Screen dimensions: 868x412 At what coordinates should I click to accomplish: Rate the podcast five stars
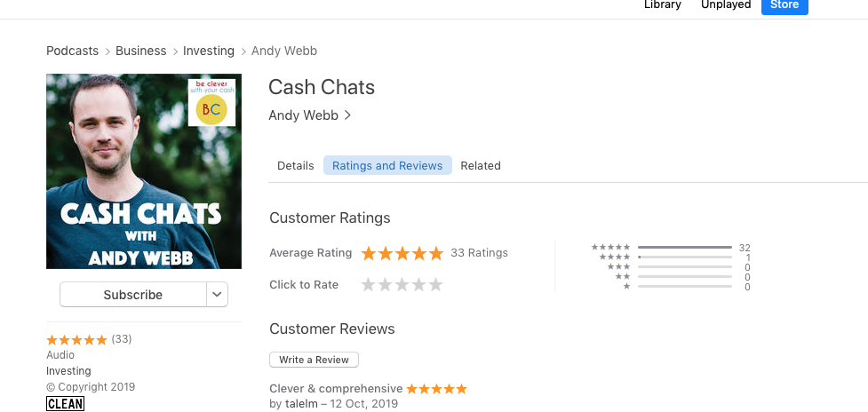[x=435, y=285]
